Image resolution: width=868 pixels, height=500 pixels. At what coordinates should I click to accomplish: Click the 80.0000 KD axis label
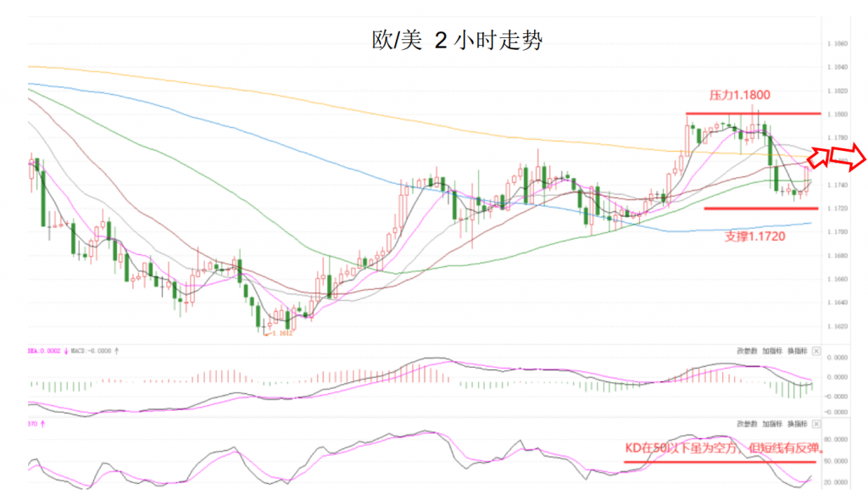coord(836,439)
